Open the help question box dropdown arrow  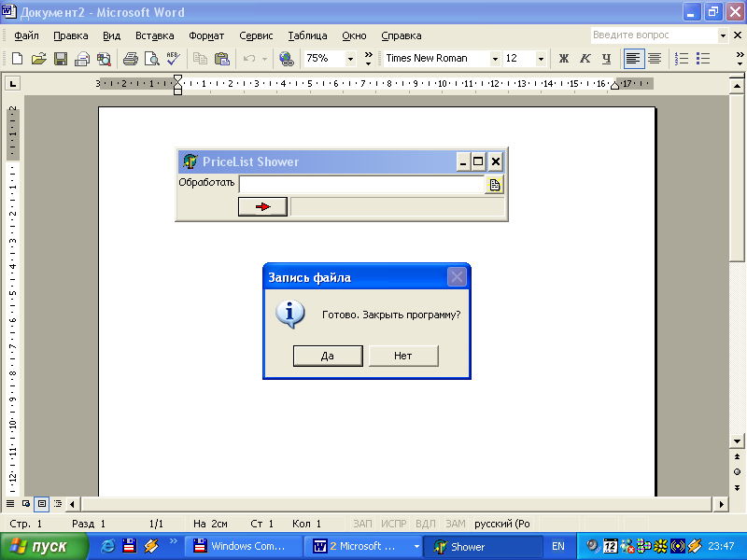[x=723, y=35]
